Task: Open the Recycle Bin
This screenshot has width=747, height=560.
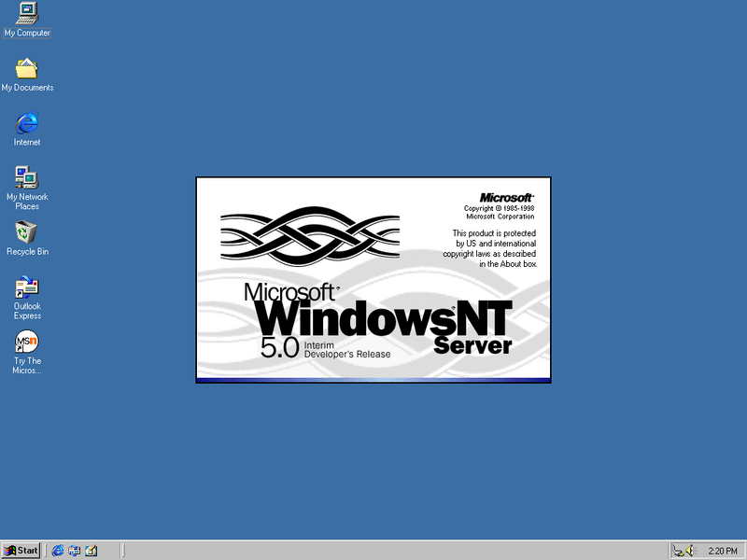Action: tap(27, 233)
